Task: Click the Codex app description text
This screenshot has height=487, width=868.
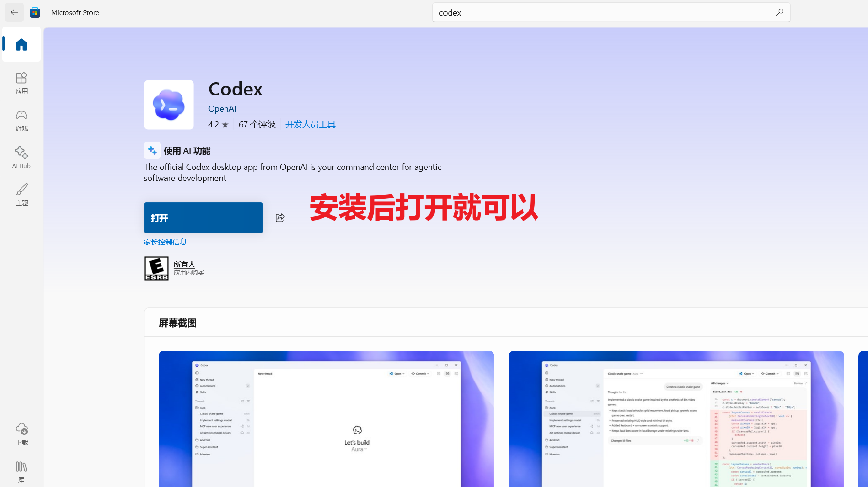Action: (292, 172)
